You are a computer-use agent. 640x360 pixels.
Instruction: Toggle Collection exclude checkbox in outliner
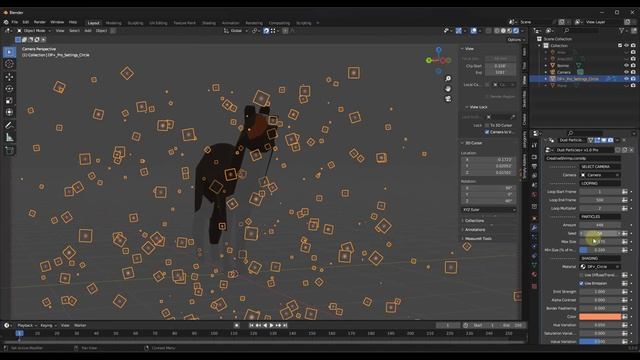tap(620, 45)
